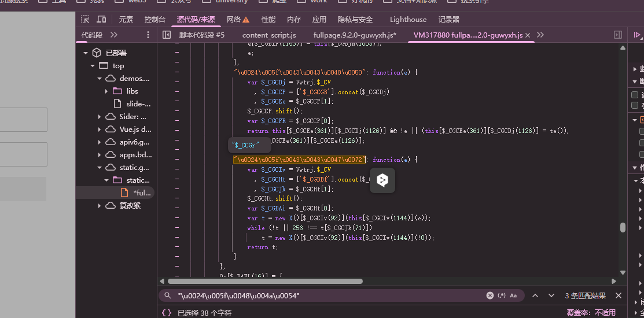
Task: Close the search bar
Action: click(619, 295)
